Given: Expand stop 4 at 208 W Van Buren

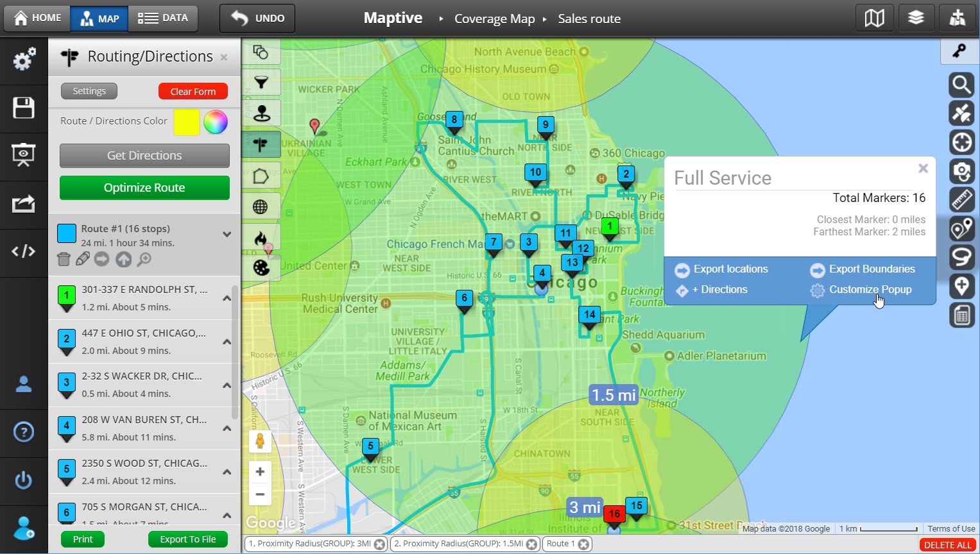Looking at the screenshot, I should 227,428.
